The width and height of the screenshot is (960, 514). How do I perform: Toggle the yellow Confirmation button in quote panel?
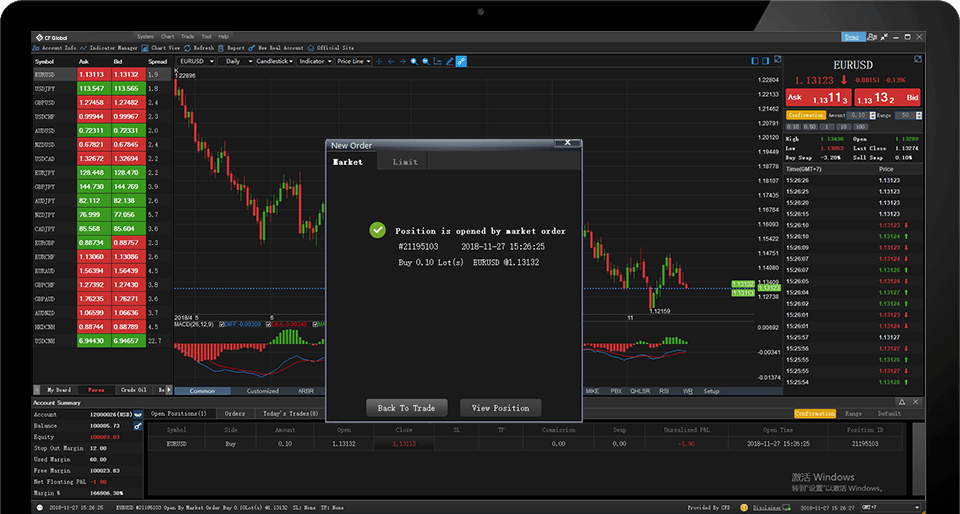(805, 116)
